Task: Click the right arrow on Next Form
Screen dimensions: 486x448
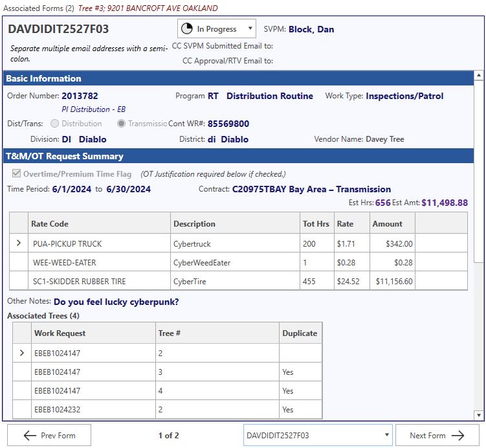Action: tap(458, 436)
